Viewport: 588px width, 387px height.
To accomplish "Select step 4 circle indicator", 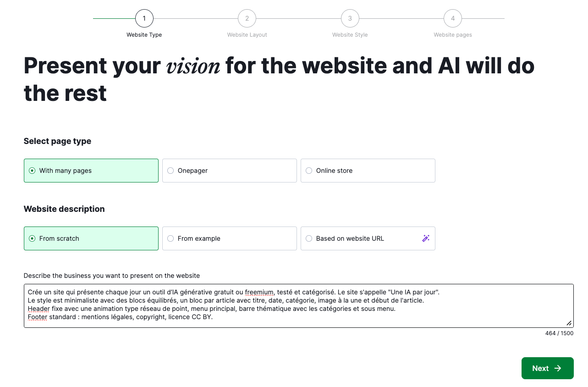I will coord(453,19).
